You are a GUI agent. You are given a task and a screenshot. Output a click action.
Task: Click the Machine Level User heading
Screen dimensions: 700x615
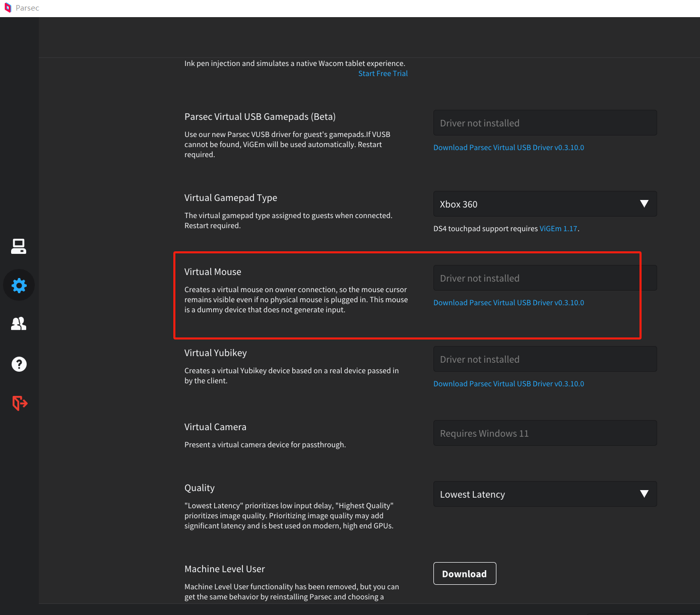click(225, 569)
